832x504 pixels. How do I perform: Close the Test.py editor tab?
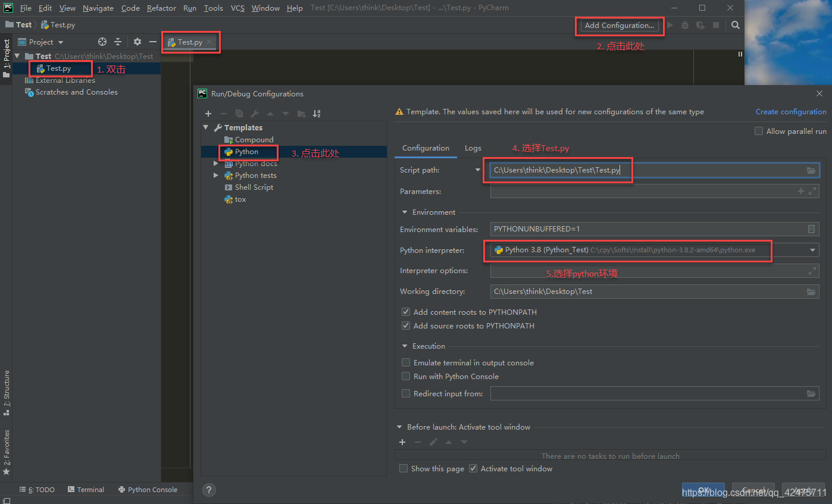point(209,42)
